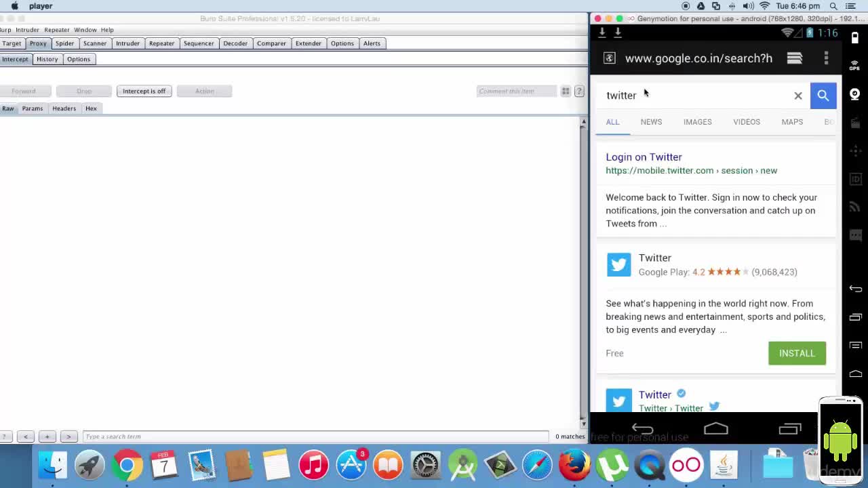Select the Headers message view tab
The width and height of the screenshot is (868, 488).
pyautogui.click(x=64, y=108)
